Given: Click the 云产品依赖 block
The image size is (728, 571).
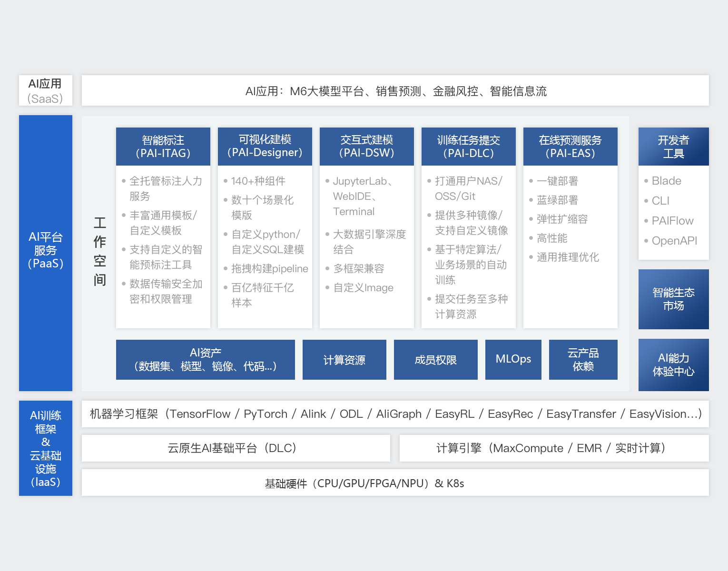Looking at the screenshot, I should coord(583,360).
